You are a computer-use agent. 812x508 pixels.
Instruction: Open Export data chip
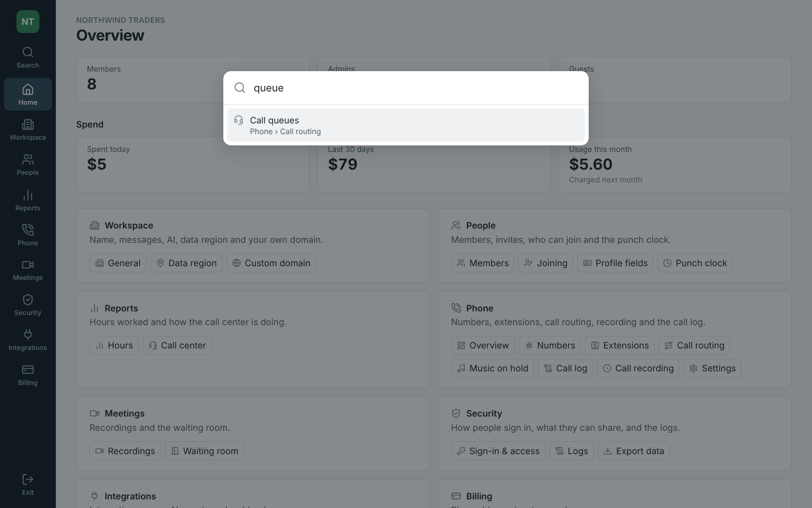click(634, 451)
